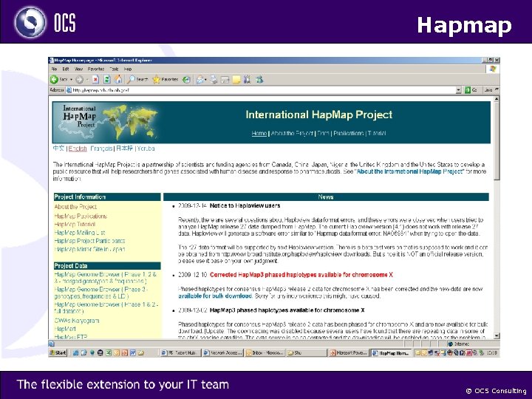Open 'available for bulk download' link
532x399 pixels.
215,296
